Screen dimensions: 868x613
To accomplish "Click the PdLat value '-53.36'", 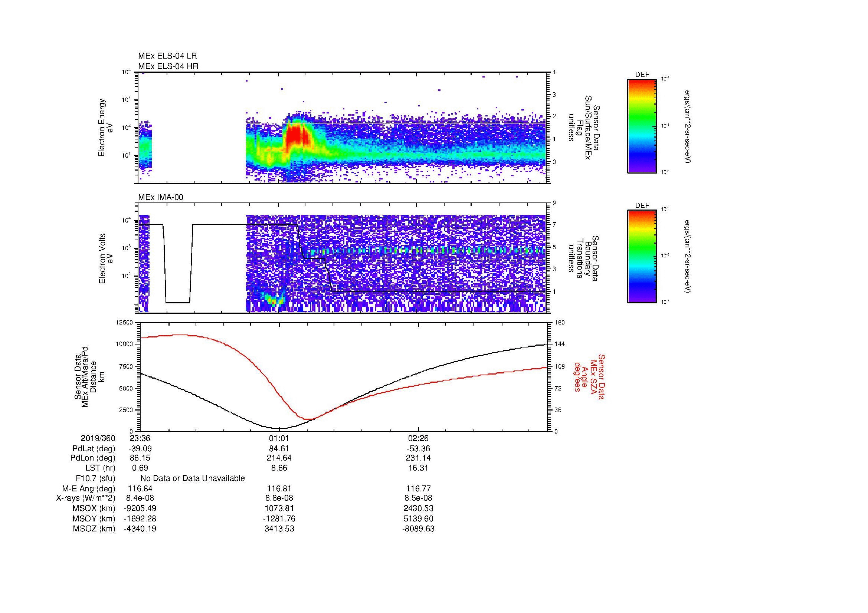I will [x=418, y=449].
